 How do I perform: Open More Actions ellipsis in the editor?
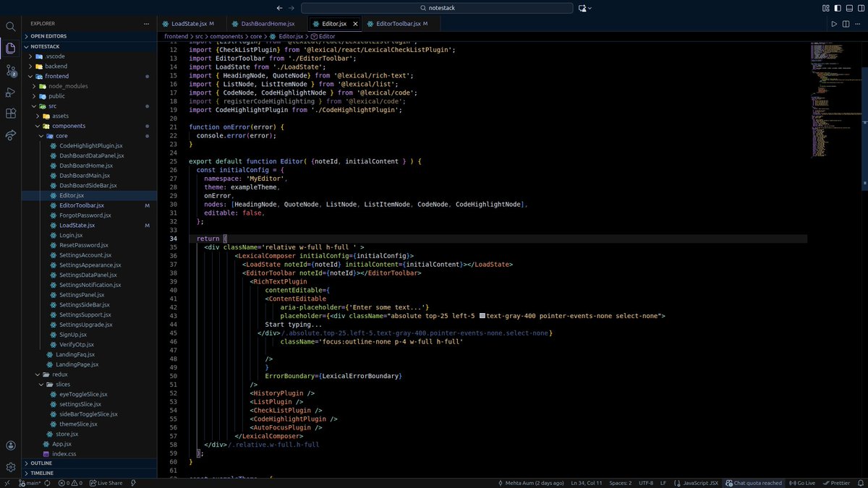tap(859, 24)
